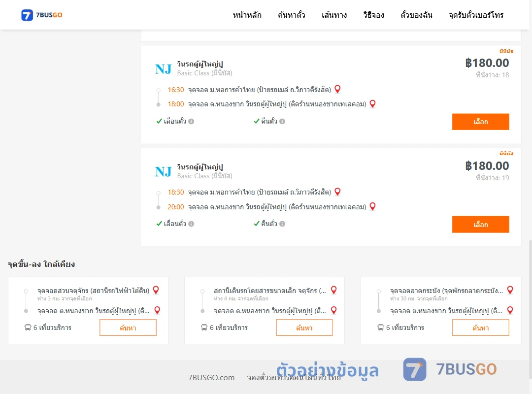Image resolution: width=532 pixels, height=394 pixels.
Task: Click ห่าง 30 กม. จากจุดที่เลือก text
Action: (419, 298)
